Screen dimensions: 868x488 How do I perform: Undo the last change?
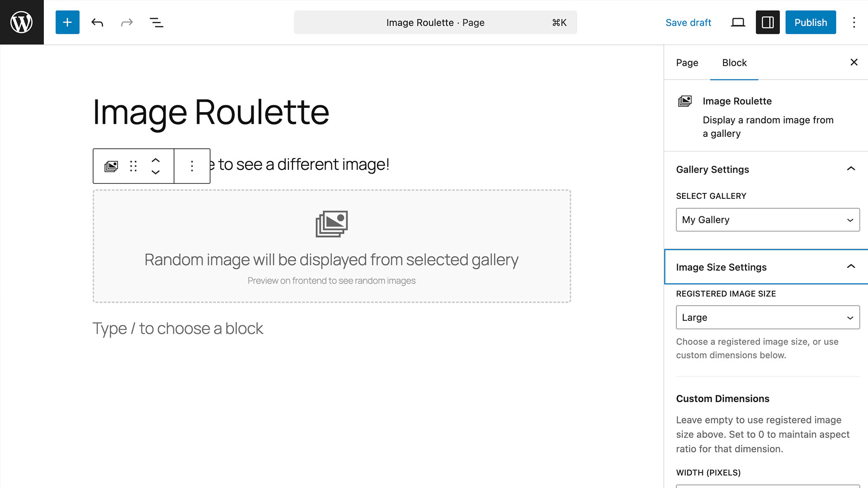97,22
